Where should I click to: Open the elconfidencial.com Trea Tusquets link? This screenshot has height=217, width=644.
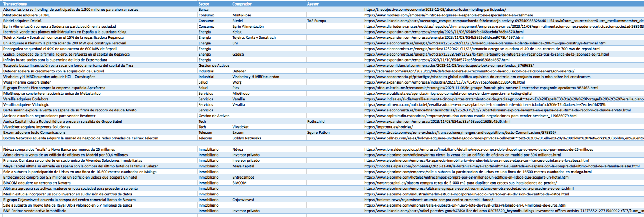click(449, 65)
